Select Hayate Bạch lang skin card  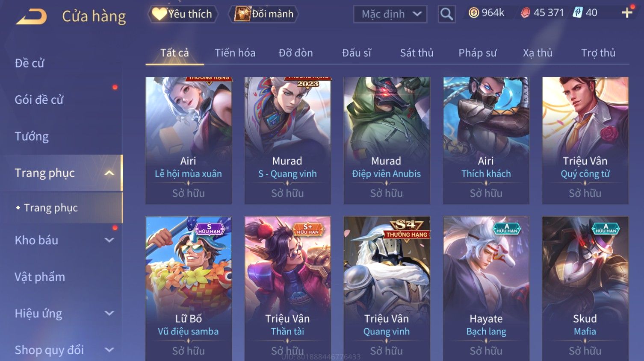(x=486, y=288)
